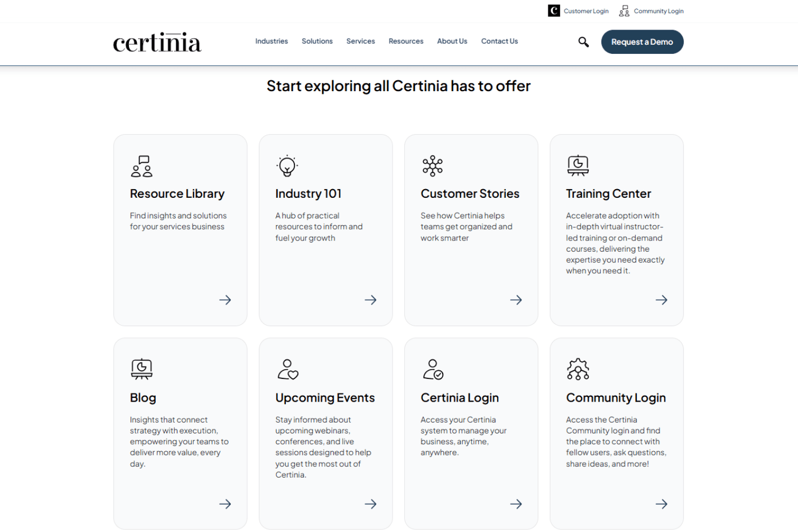Click the arrow on Resource Library card
The height and width of the screenshot is (532, 798).
[225, 300]
